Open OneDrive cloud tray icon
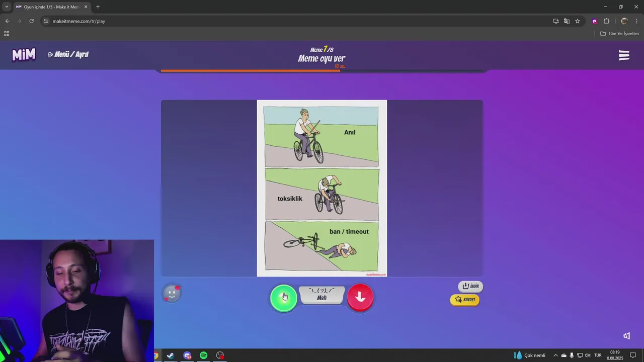644x362 pixels. (563, 355)
